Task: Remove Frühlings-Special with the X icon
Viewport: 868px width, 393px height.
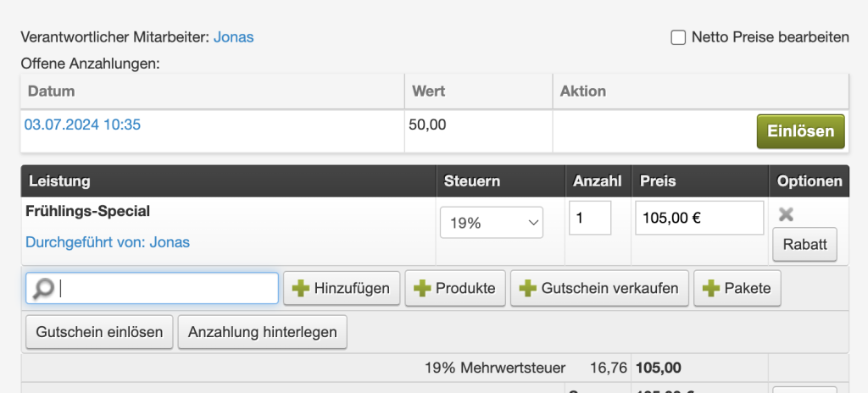Action: click(786, 214)
